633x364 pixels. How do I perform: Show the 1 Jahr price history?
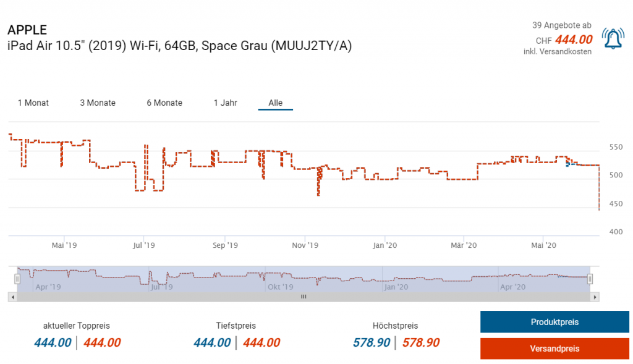(225, 103)
